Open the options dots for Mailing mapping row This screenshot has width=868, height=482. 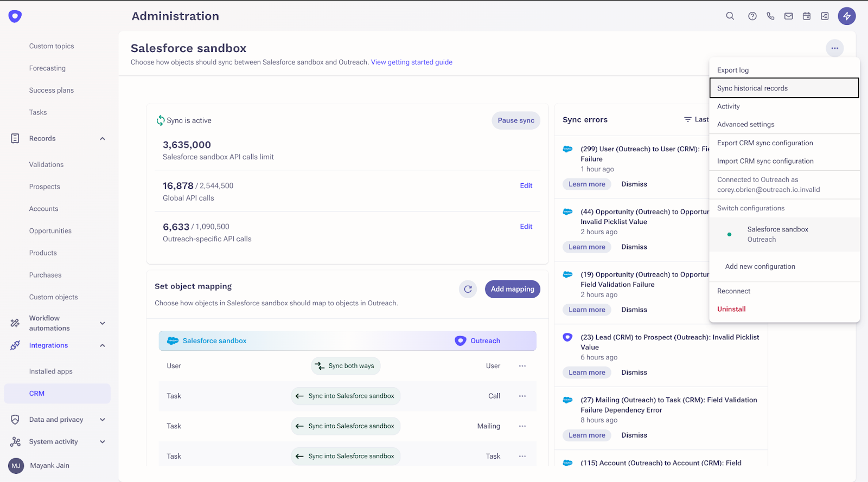pos(522,426)
